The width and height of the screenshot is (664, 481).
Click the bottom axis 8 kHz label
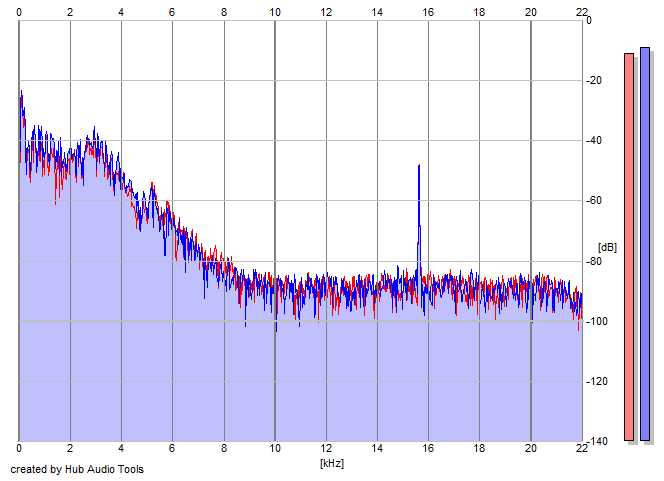pos(224,448)
